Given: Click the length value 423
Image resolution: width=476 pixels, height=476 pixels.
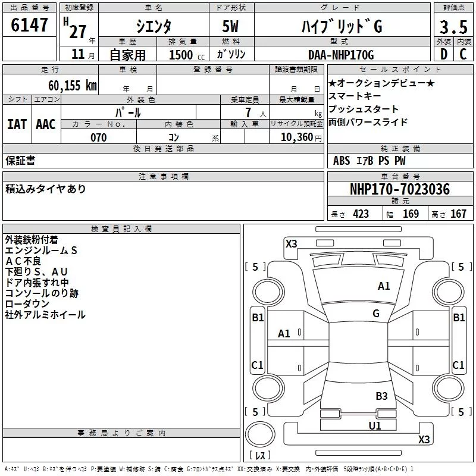Looking at the screenshot, I should coord(361,214).
